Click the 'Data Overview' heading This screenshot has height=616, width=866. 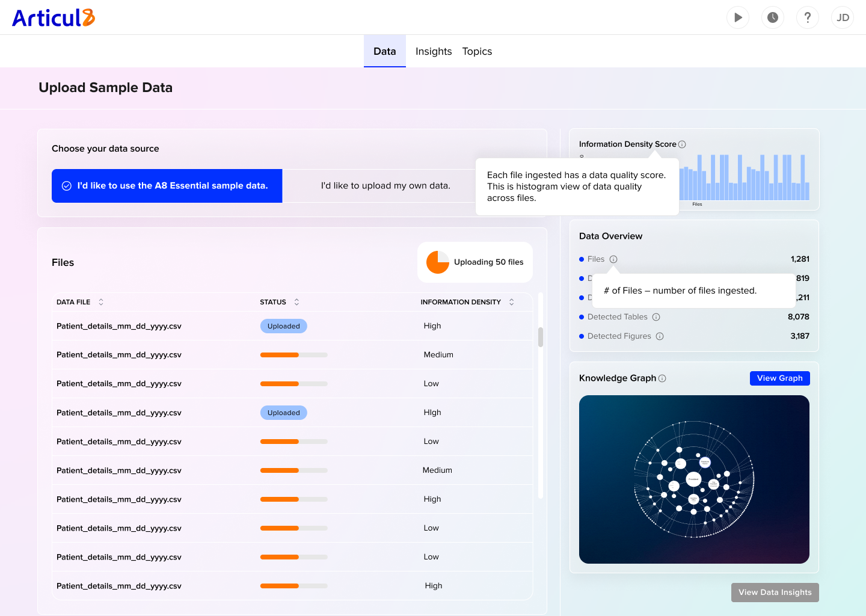point(610,236)
